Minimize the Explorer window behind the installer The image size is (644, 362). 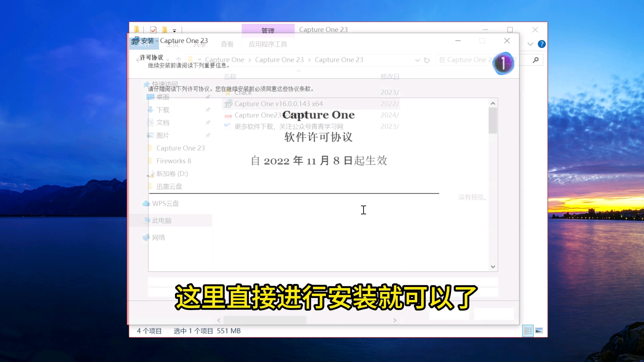point(485,30)
